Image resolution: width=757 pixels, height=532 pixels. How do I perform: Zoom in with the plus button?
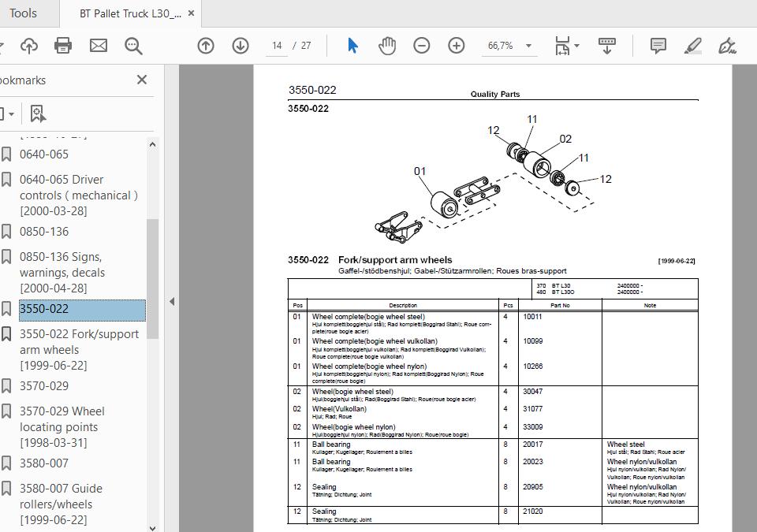pyautogui.click(x=457, y=46)
